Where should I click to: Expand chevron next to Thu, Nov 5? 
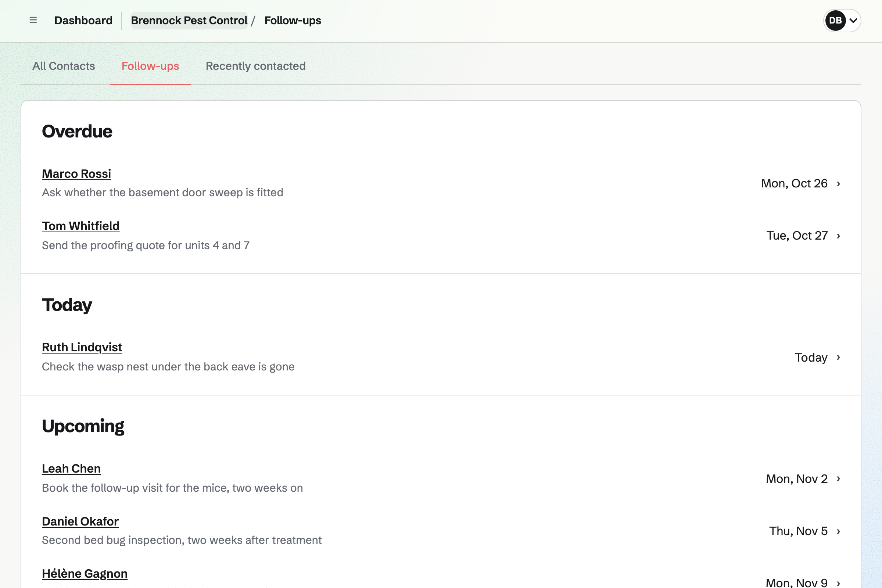(839, 531)
